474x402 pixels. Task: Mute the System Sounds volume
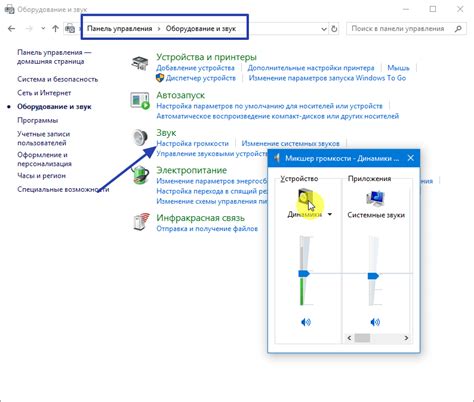pyautogui.click(x=375, y=322)
